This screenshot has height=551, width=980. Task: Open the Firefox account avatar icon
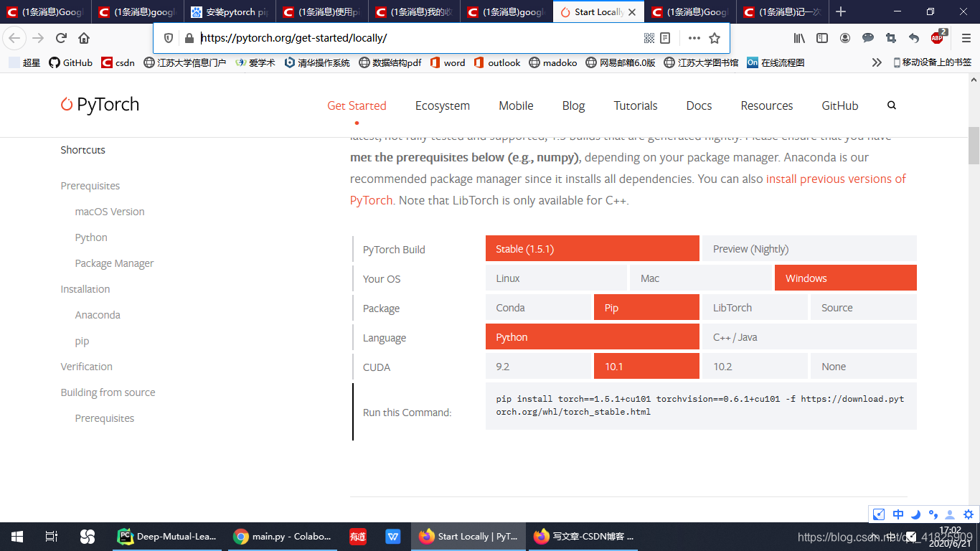(845, 38)
